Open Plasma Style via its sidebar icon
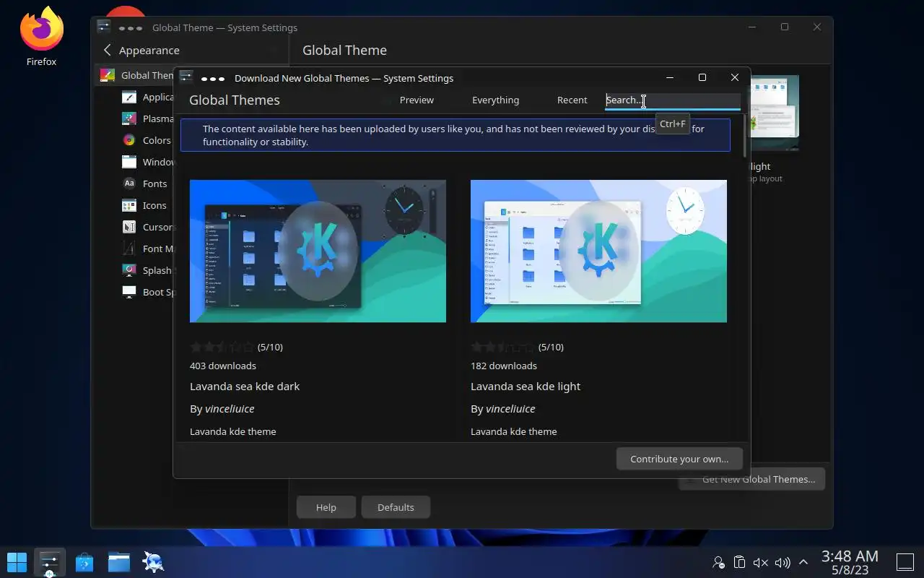924x578 pixels. (129, 118)
